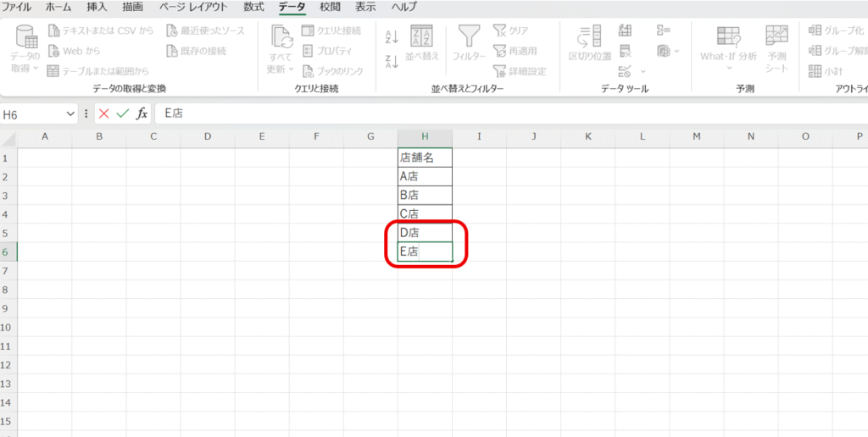Select cell H5 containing D店
Viewport: 868px width, 437px height.
[425, 233]
